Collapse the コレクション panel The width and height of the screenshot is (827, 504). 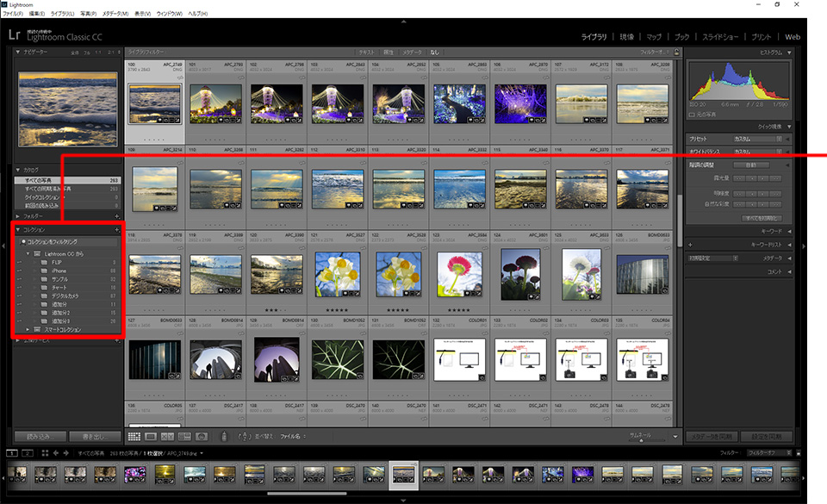(x=19, y=230)
